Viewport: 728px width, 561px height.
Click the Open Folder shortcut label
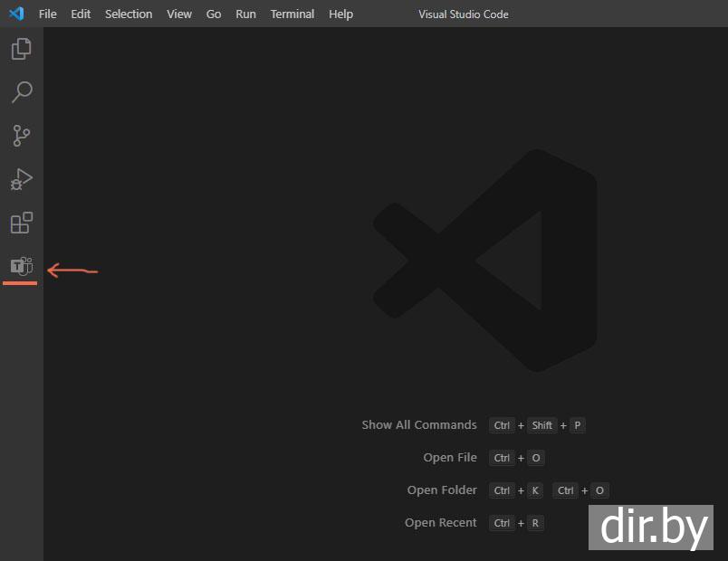click(442, 490)
